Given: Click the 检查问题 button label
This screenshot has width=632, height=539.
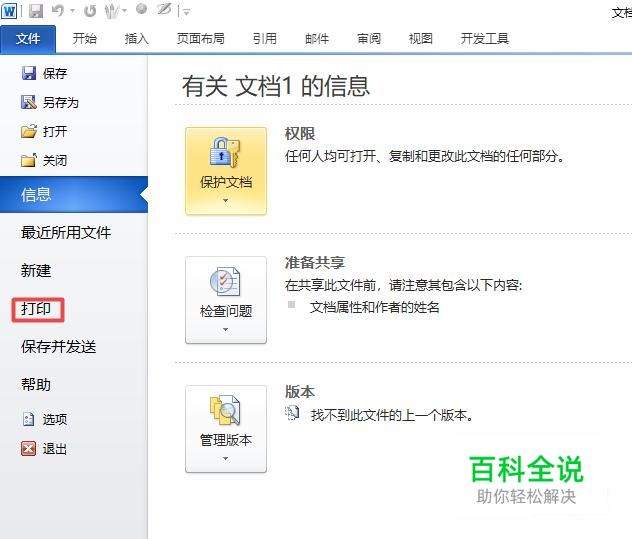Looking at the screenshot, I should (226, 311).
